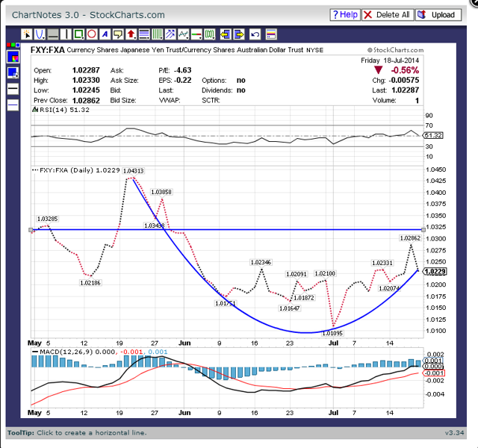The width and height of the screenshot is (478, 448).
Task: Click the red-green-blue palette dots
Action: click(13, 45)
